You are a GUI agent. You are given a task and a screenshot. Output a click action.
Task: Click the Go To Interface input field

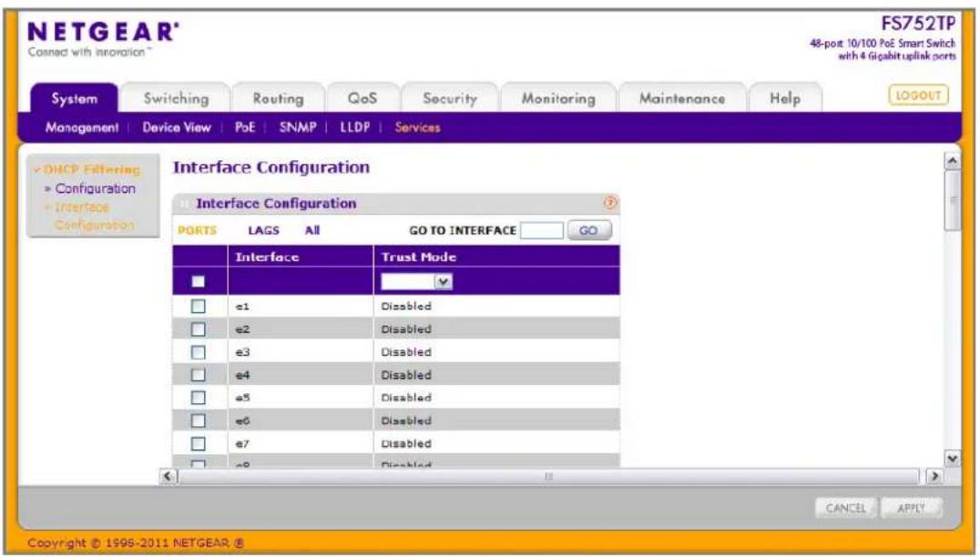click(541, 230)
